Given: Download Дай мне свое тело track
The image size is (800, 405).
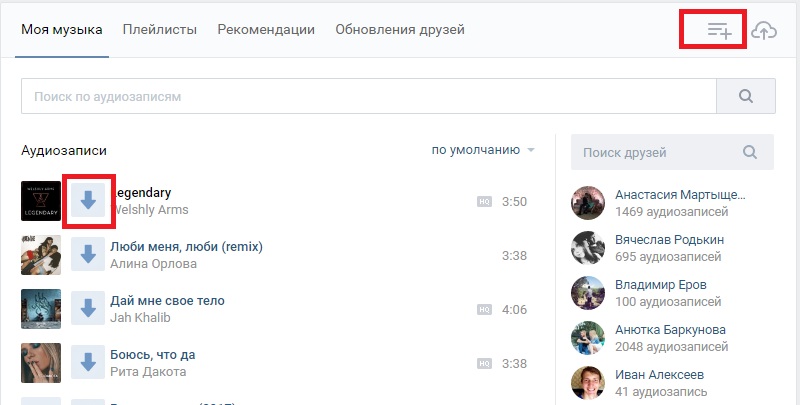Looking at the screenshot, I should point(88,308).
